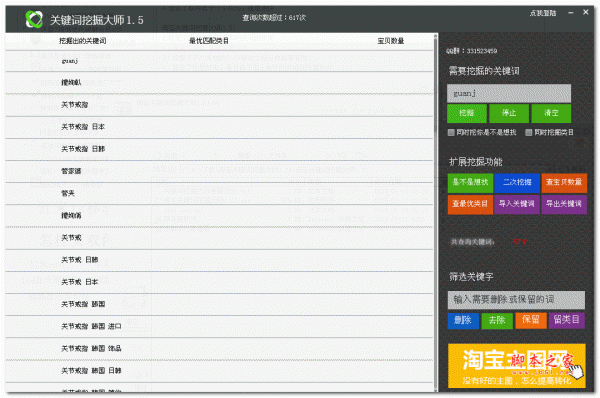Click the green app logo icon
Screen dimensions: 600x398
34,19
